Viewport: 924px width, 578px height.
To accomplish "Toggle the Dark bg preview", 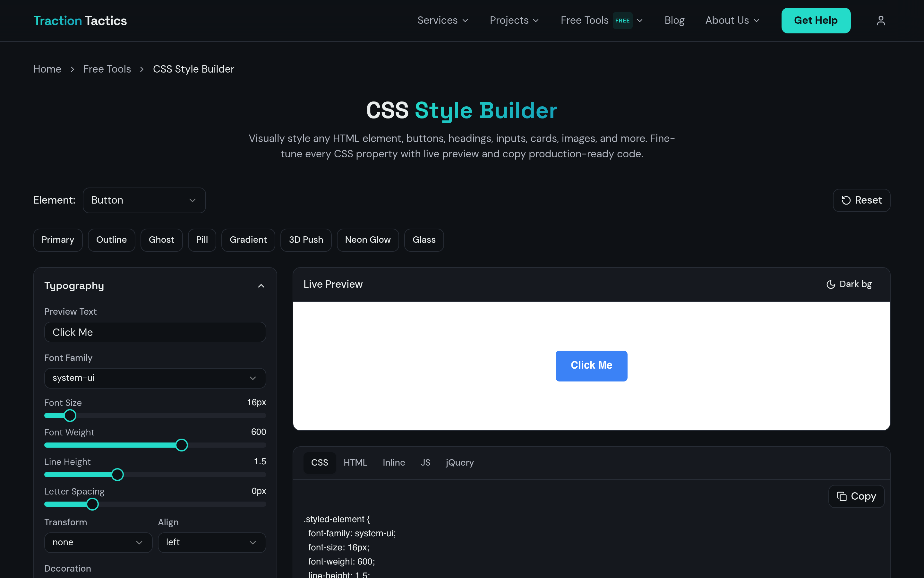I will [x=849, y=284].
